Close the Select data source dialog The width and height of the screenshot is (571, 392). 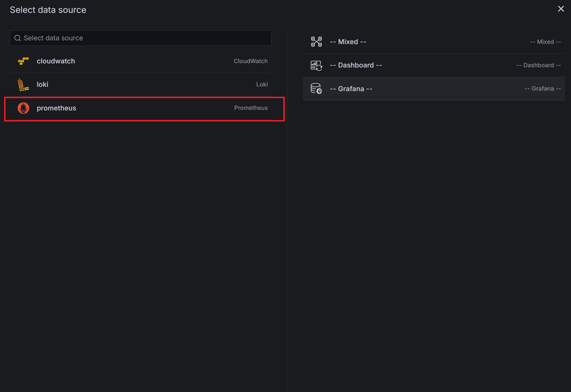click(560, 9)
